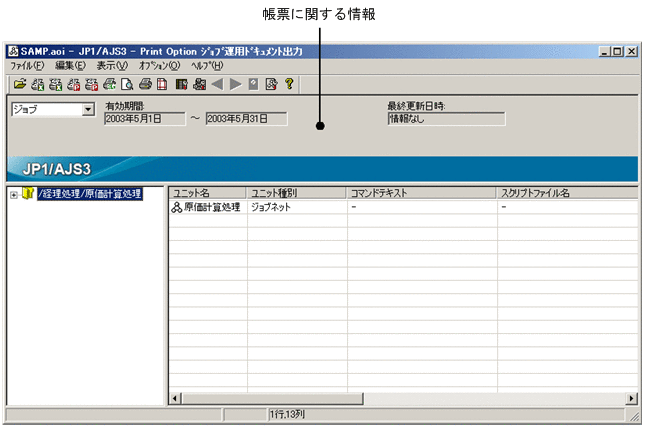
Task: Click the yellow book icon in the tree
Action: pos(27,193)
